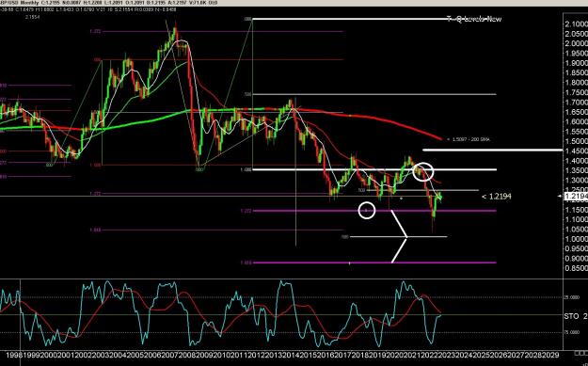Image resolution: width=588 pixels, height=366 pixels.
Task: Click the 2029 year on time axis
Action: [551, 355]
